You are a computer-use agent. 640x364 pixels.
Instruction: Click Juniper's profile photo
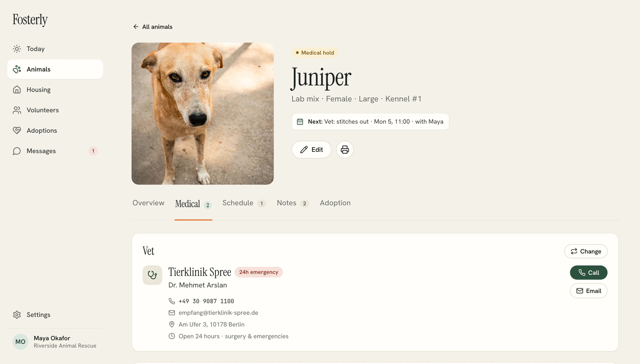202,113
